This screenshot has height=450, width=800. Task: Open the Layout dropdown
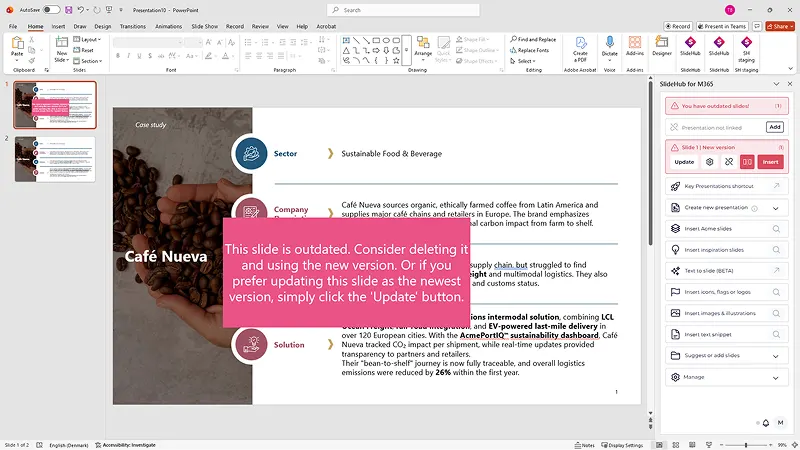(x=87, y=39)
